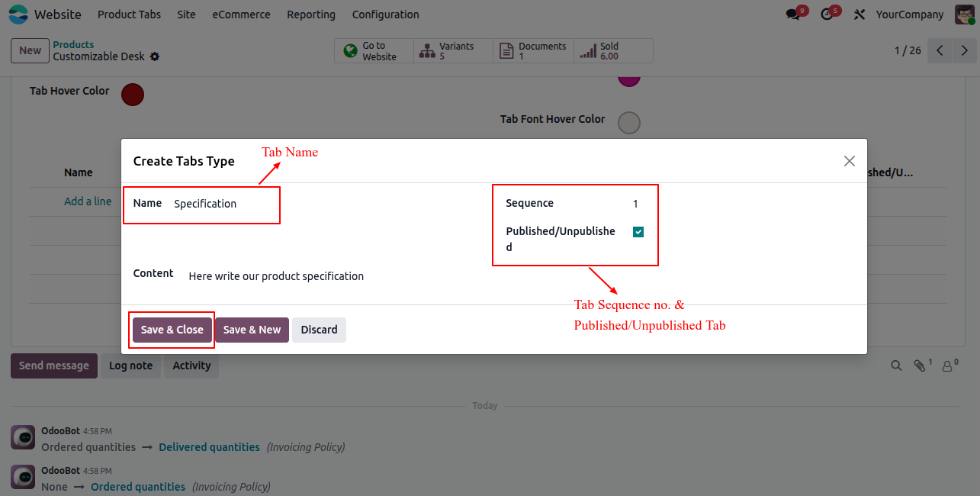Pick the Tab Font Hover Color swatch

point(629,123)
